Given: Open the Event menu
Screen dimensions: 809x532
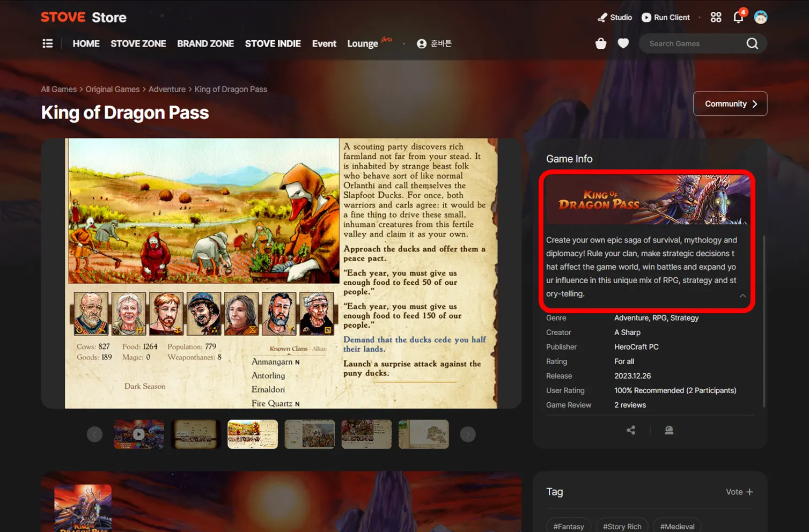Looking at the screenshot, I should 324,43.
